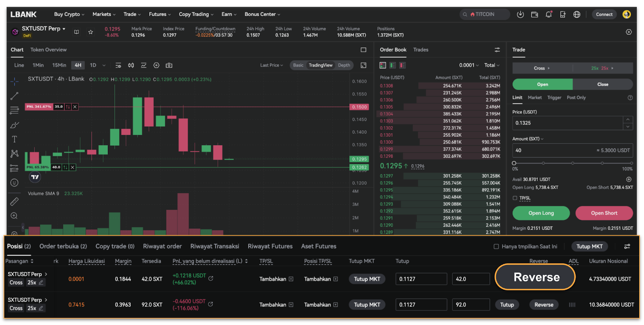Select the Open toggle

[x=543, y=84]
